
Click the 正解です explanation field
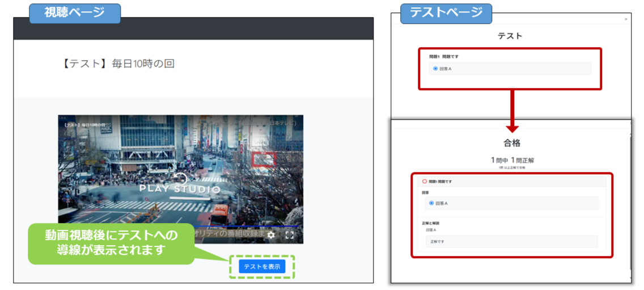click(511, 242)
